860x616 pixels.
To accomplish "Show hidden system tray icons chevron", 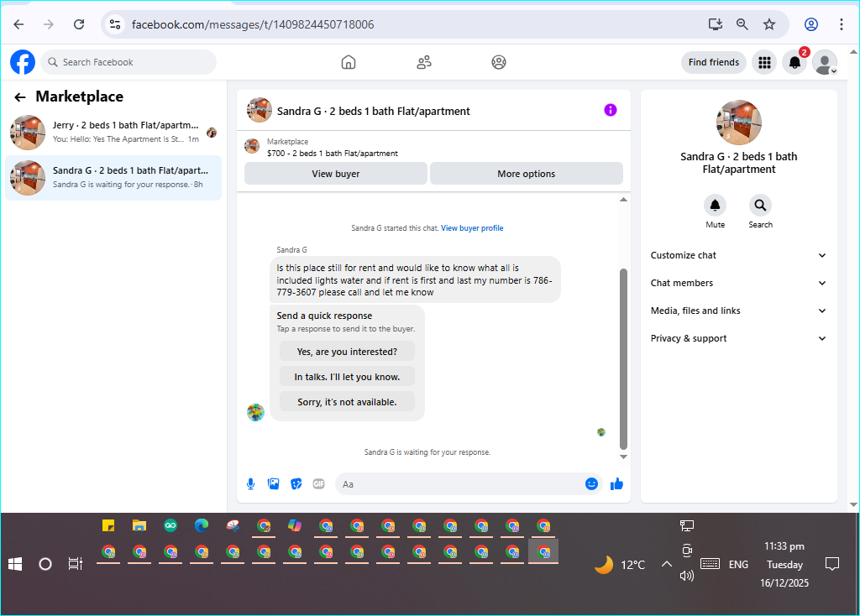I will (666, 564).
